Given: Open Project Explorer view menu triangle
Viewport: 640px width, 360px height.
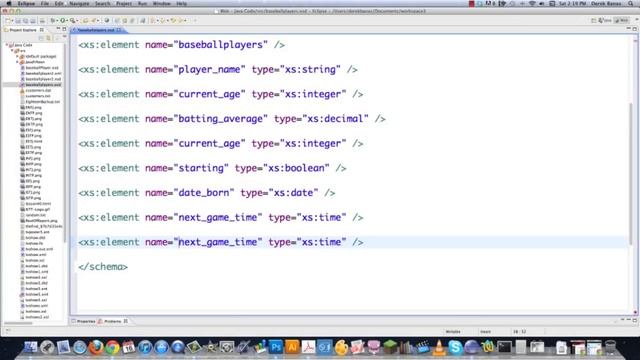Looking at the screenshot, I should coord(64,37).
